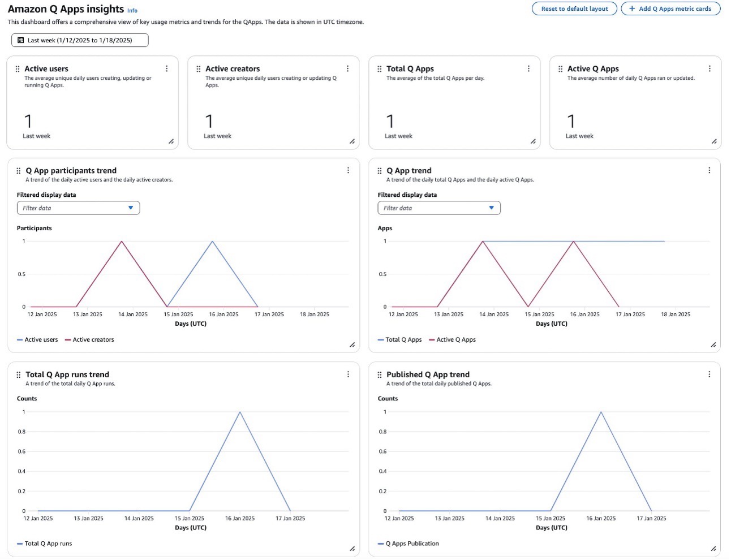Viewport: 731px width, 560px height.
Task: Click resize corner of Total Q Apps card
Action: (533, 141)
